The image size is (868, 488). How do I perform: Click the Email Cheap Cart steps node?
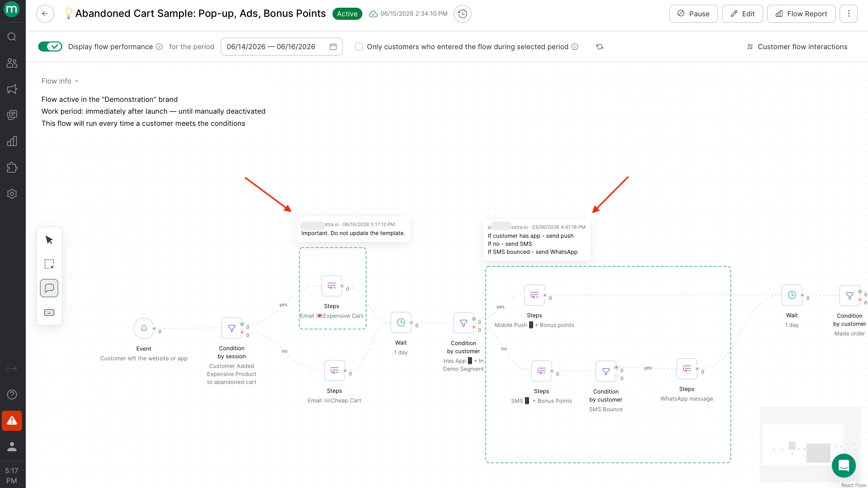334,371
